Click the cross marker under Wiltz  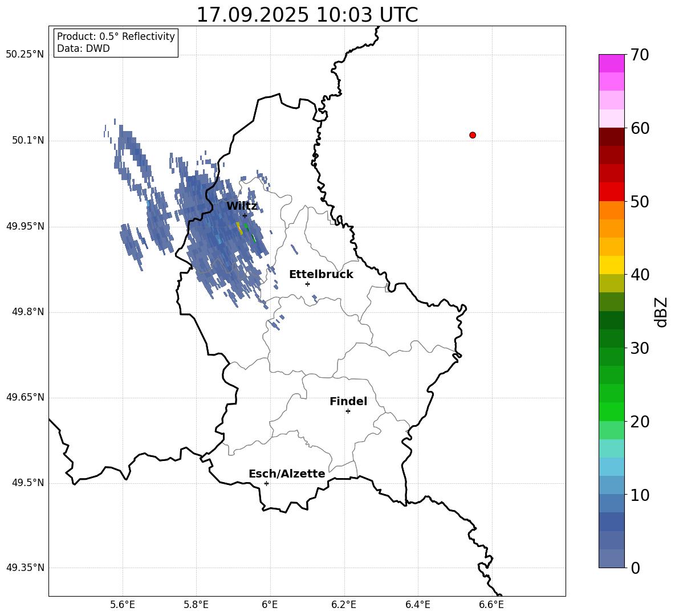[x=245, y=215]
